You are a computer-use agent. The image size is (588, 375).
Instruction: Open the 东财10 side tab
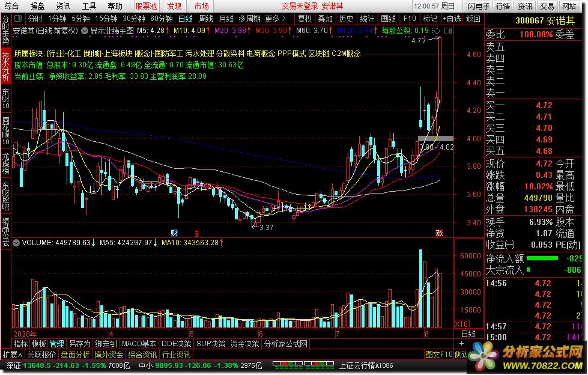tap(5, 99)
